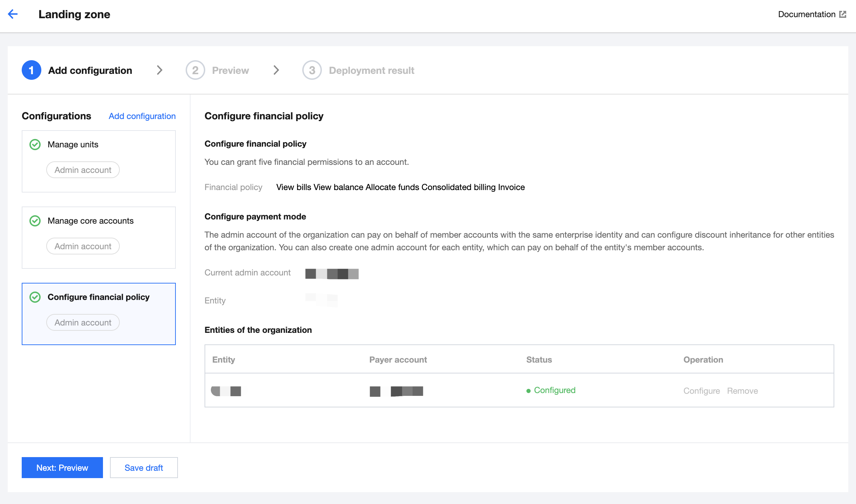Click Configure in Operation column
The image size is (856, 504).
(702, 391)
